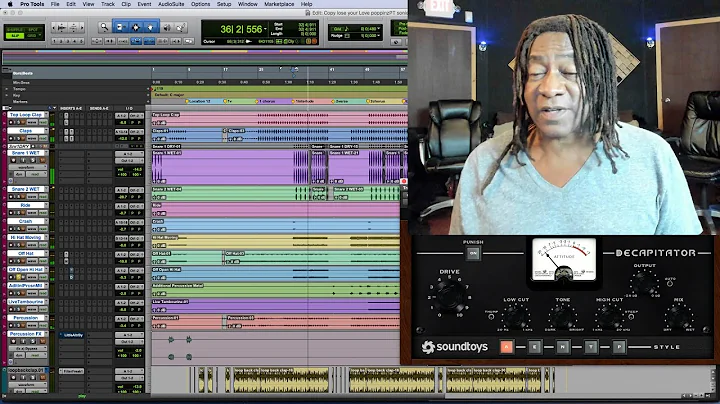
Task: Open the Edit menu
Action: click(71, 4)
